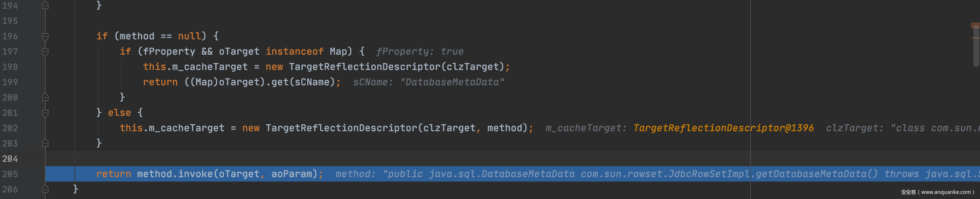Collapse the else block fold on line 201

tap(45, 113)
